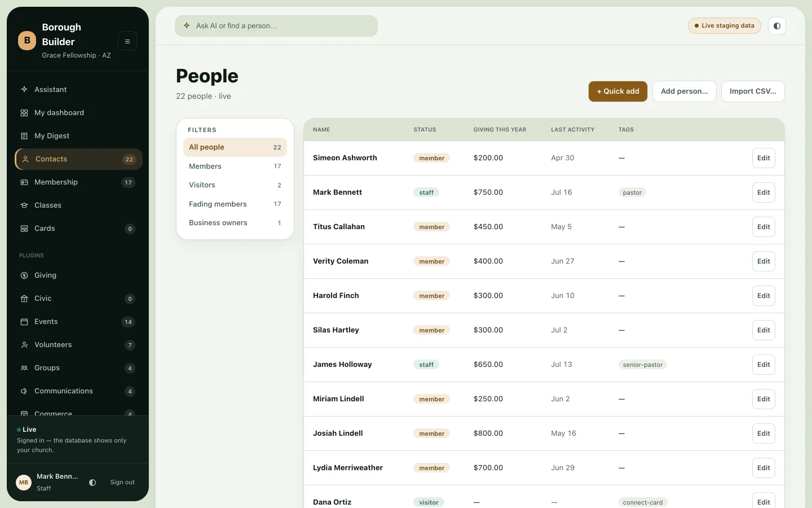Viewport: 812px width, 508px height.
Task: Click the Civic building icon
Action: pyautogui.click(x=24, y=299)
